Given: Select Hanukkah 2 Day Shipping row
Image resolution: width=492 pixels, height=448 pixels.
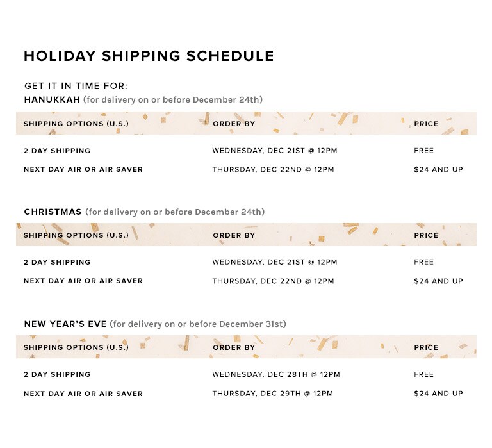Looking at the screenshot, I should (x=246, y=151).
